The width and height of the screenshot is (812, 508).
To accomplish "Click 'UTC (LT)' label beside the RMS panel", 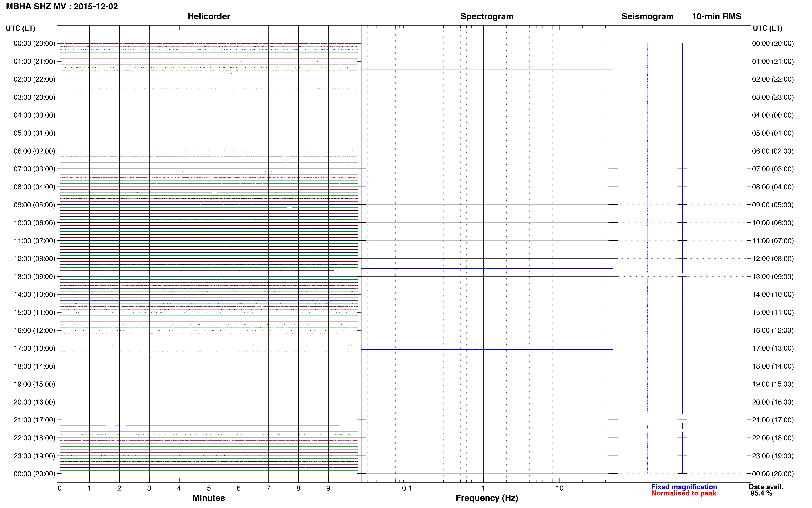I will click(767, 28).
